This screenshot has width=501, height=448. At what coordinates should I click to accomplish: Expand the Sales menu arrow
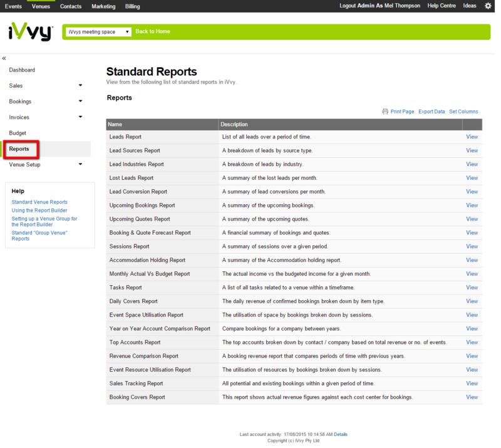[81, 85]
